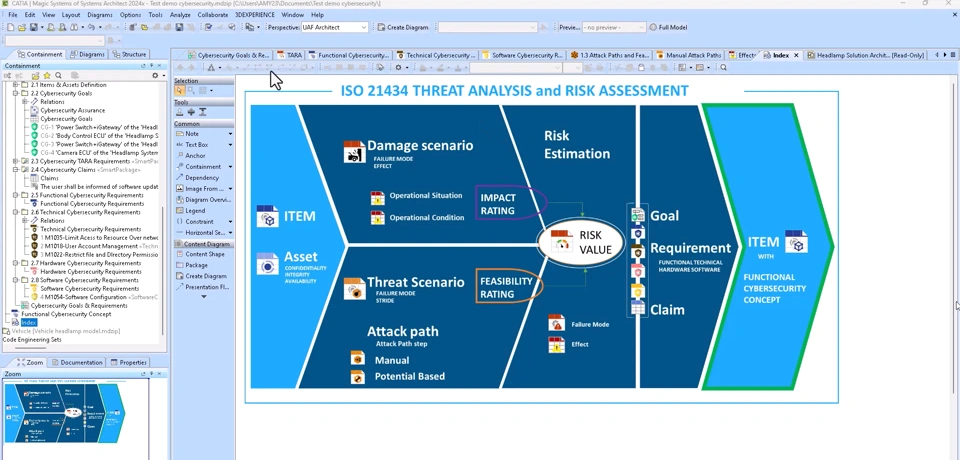Select the Diagram Overview tool

click(203, 200)
